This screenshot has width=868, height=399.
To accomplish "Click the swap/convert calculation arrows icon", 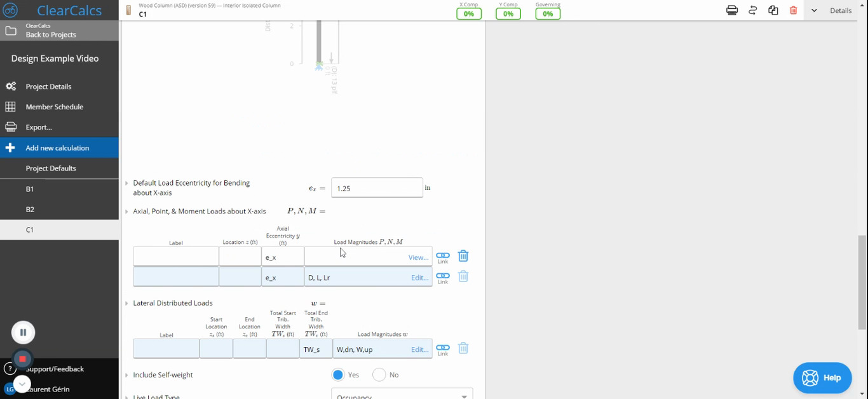I will pyautogui.click(x=753, y=10).
